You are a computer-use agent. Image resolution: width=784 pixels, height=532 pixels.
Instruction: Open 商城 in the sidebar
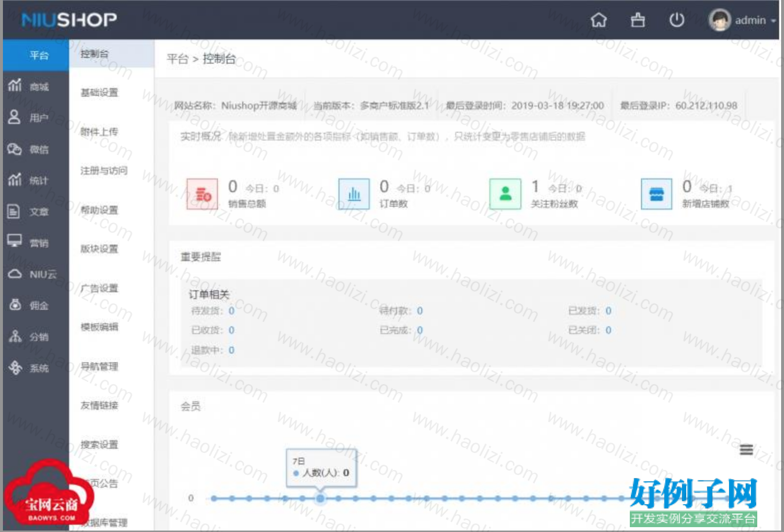[36, 87]
